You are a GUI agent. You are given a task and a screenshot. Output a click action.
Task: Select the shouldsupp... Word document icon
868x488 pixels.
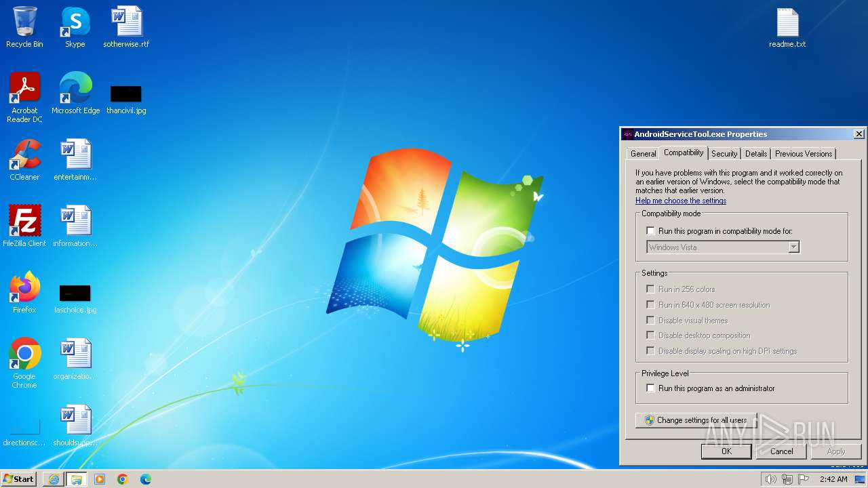coord(75,426)
